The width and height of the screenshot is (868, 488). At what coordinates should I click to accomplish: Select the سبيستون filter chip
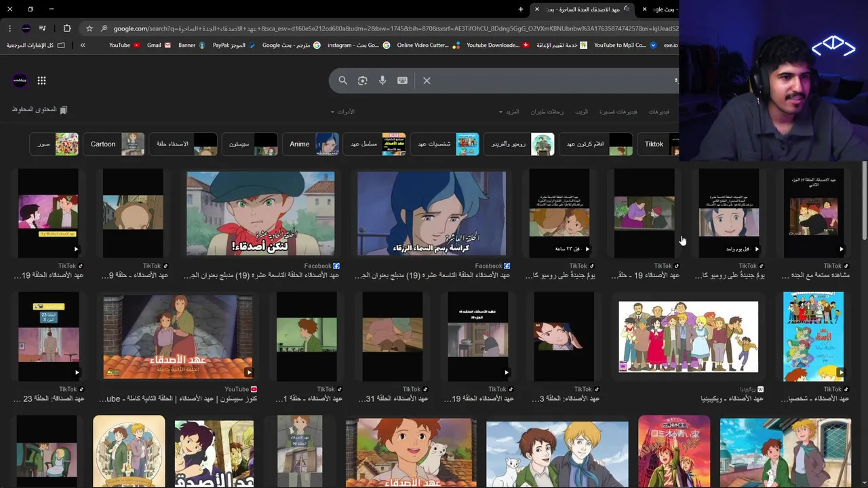click(250, 144)
